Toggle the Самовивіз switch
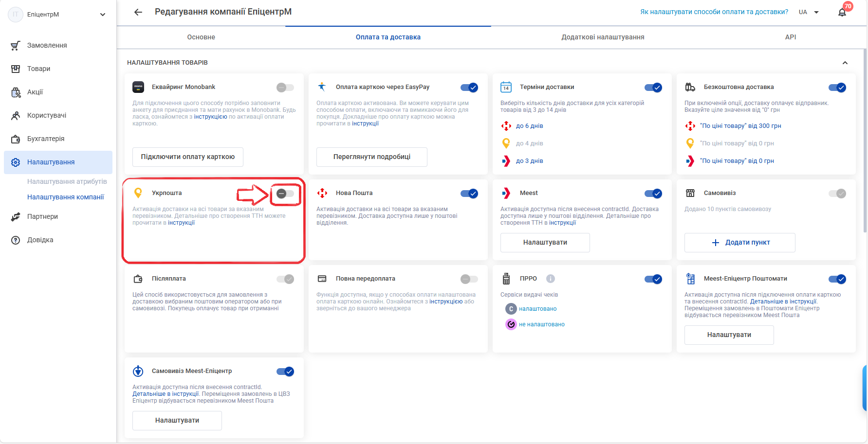Image resolution: width=868 pixels, height=444 pixels. click(x=837, y=194)
